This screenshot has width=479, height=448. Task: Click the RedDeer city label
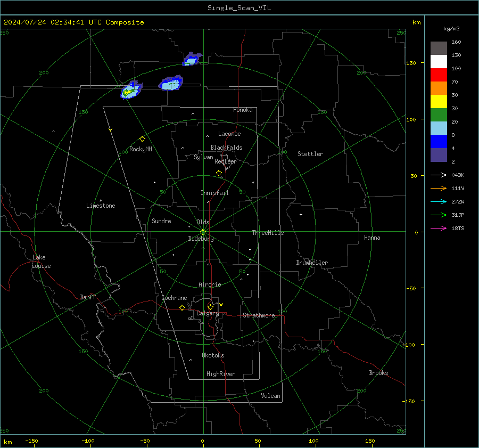(226, 161)
